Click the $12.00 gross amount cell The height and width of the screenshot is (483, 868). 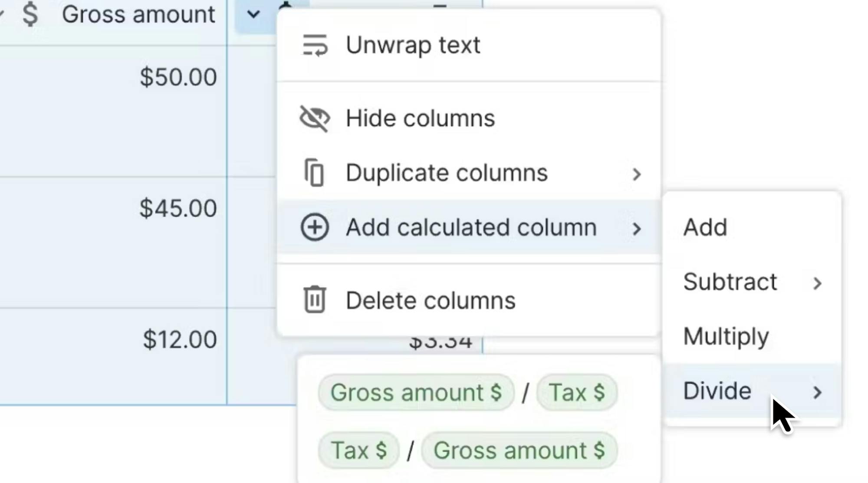pos(180,339)
